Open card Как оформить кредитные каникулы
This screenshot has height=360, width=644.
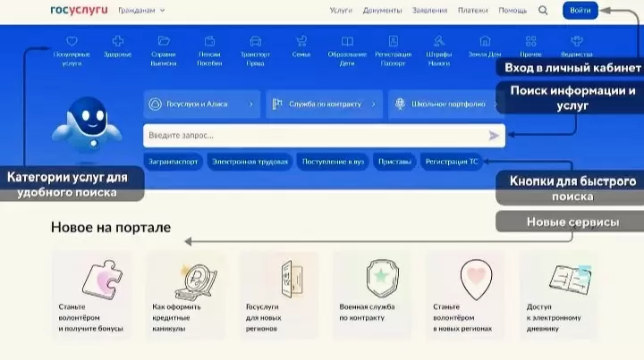[x=186, y=295]
